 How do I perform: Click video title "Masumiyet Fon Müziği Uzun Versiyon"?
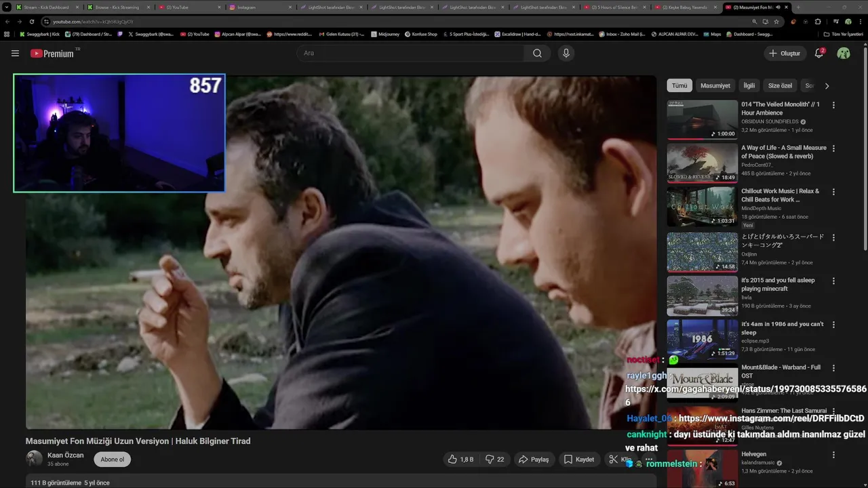coord(138,441)
